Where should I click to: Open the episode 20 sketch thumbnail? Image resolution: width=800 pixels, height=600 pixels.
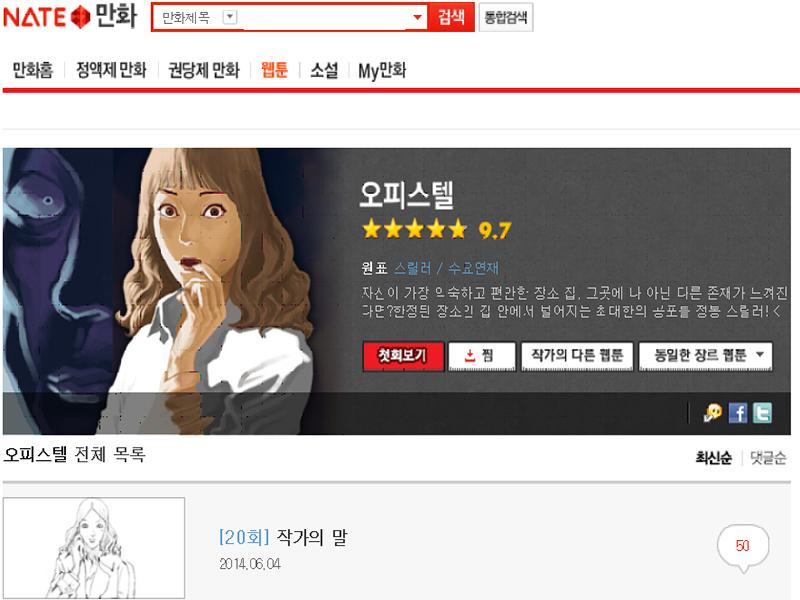tap(94, 548)
